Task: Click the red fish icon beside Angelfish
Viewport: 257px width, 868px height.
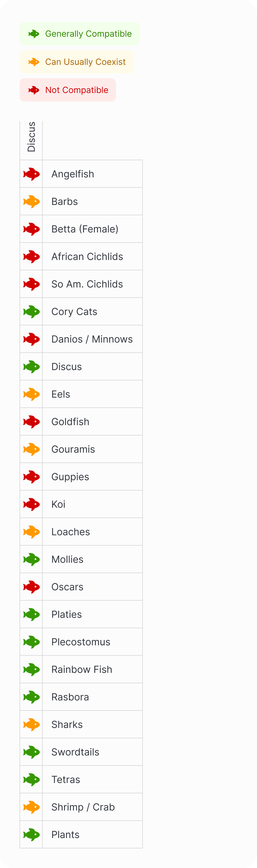Action: 31,174
